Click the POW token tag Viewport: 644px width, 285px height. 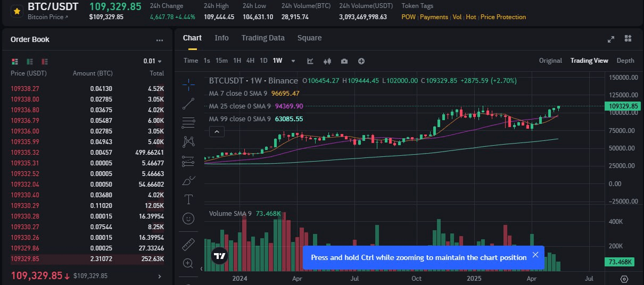409,17
